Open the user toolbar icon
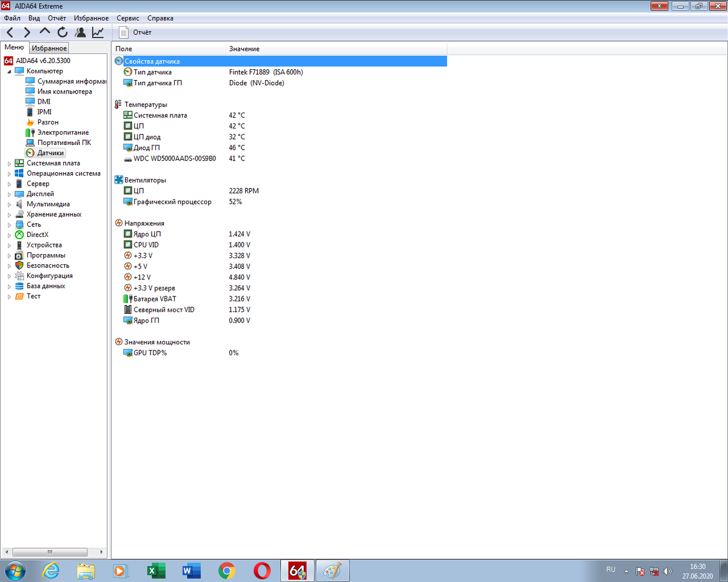 click(x=80, y=32)
